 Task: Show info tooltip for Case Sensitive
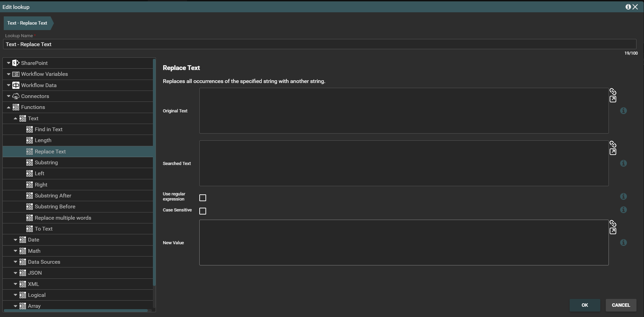(623, 210)
